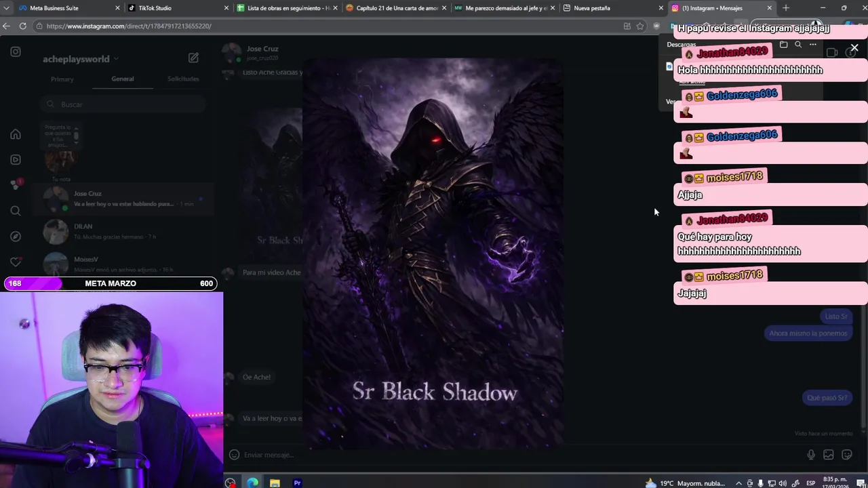The image size is (868, 488).
Task: Close the Sr Black Shadow image viewer
Action: pos(854,48)
